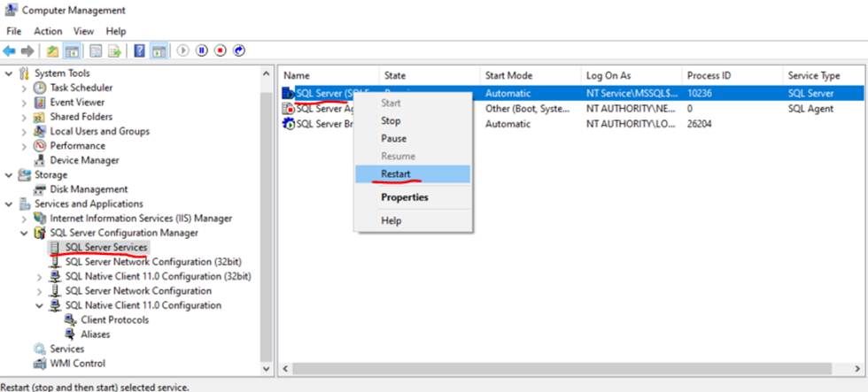Collapse the Services and Applications node

[x=9, y=204]
